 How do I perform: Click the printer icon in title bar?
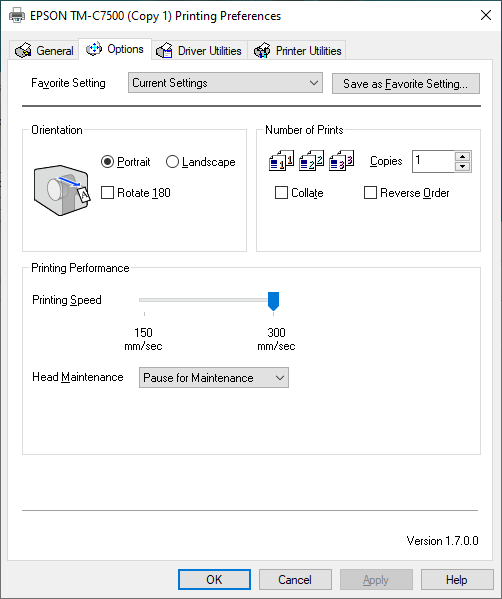coord(17,16)
